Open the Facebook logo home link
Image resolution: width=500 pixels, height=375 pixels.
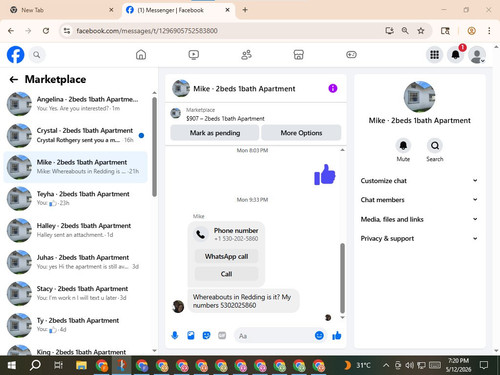(15, 55)
